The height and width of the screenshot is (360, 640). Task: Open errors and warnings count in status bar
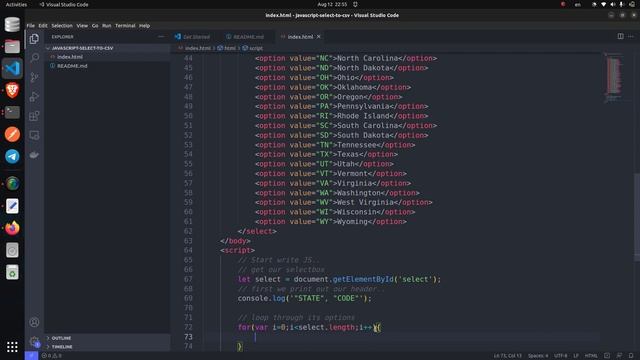tap(51, 356)
